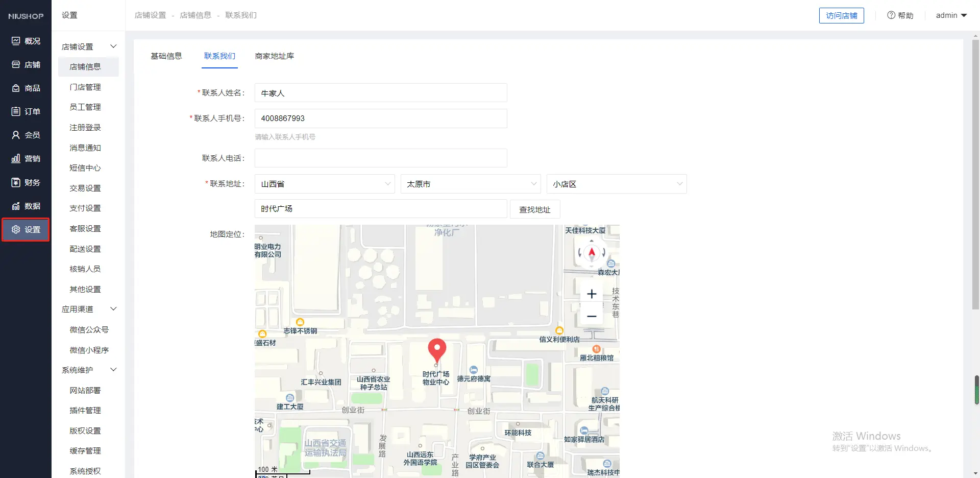
Task: Open the 数据 data icon
Action: coord(16,206)
